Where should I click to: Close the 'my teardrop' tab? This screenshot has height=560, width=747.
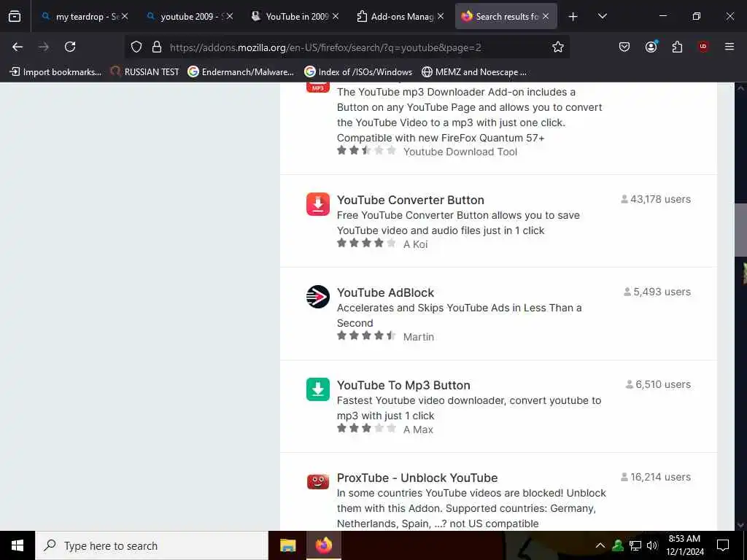pyautogui.click(x=124, y=16)
